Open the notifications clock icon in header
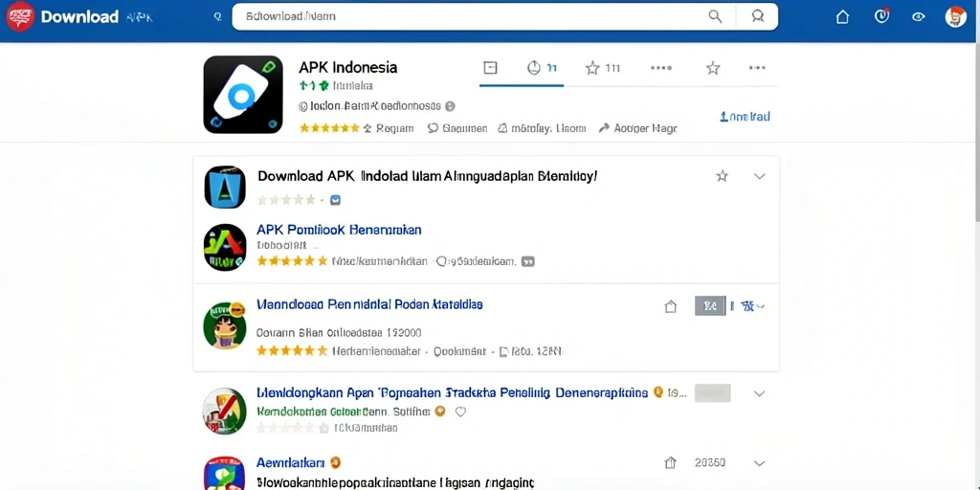Screen dimensions: 980x490 coord(881,16)
